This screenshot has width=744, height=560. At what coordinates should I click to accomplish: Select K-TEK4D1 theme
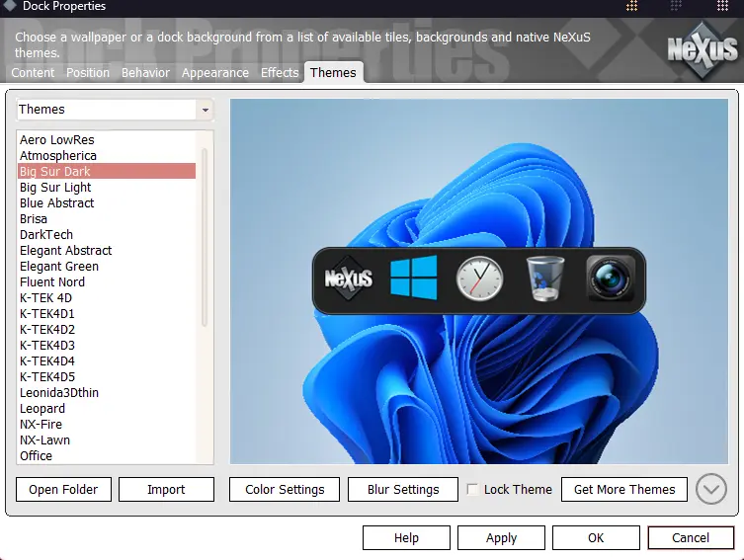[x=107, y=313]
